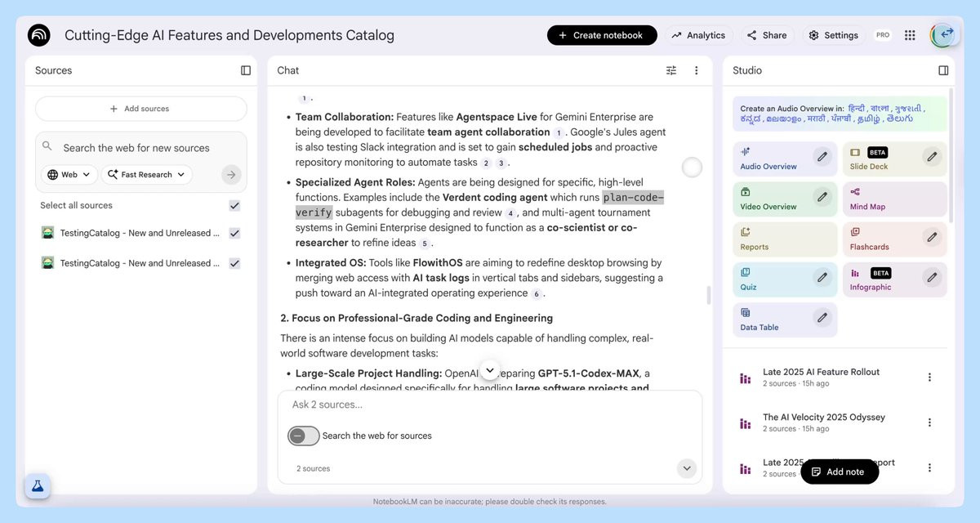Screen dimensions: 980x523
Task: Expand the chat input chevron button
Action: pyautogui.click(x=687, y=468)
